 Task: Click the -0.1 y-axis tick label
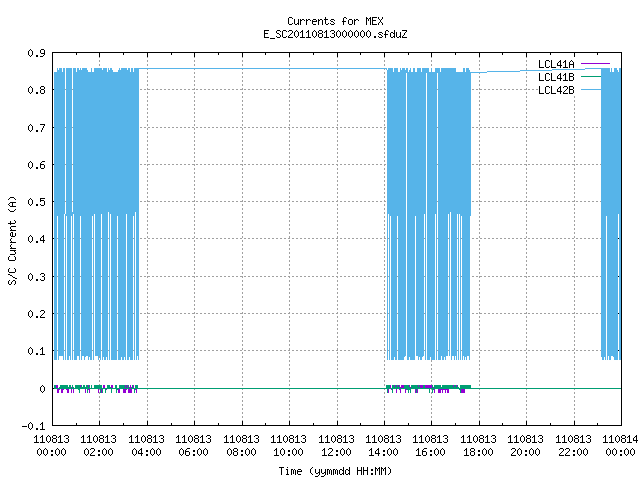tap(33, 426)
